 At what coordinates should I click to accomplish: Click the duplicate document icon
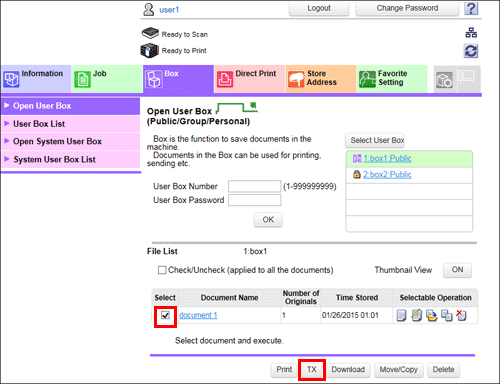click(446, 315)
